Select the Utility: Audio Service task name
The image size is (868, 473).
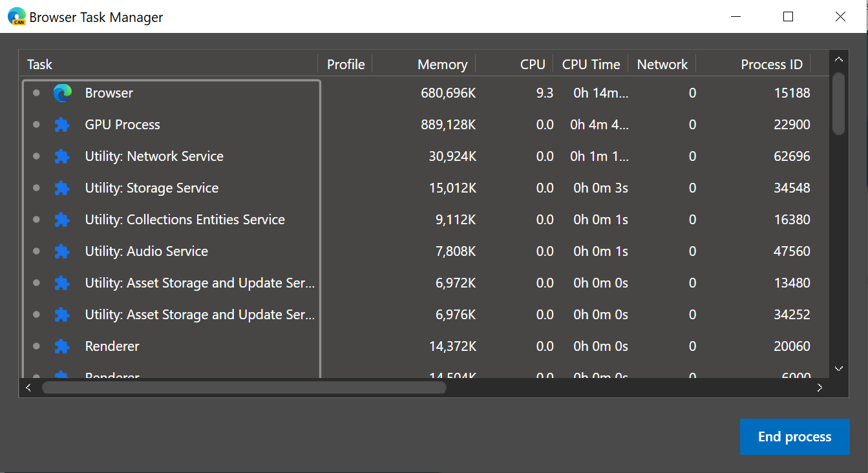tap(146, 251)
